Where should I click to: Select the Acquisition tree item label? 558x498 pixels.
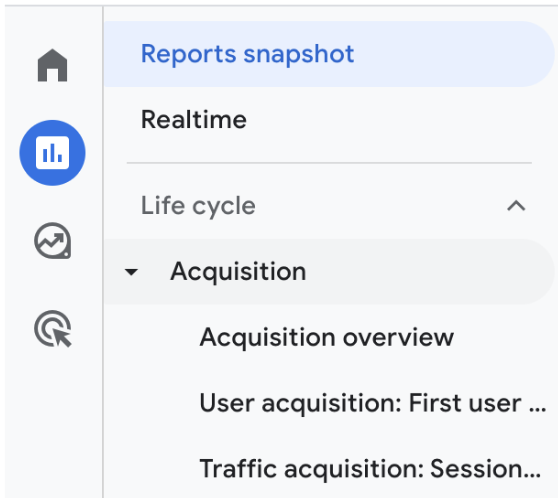tap(238, 272)
